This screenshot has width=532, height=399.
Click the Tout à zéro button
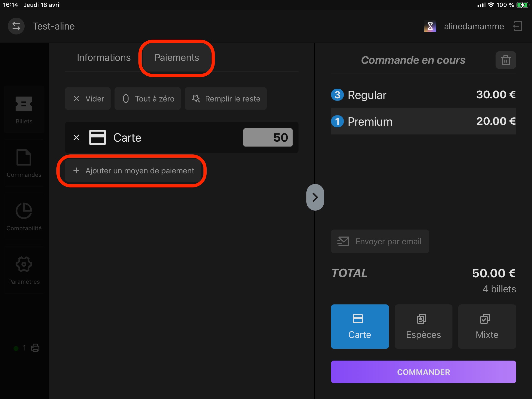click(x=148, y=99)
